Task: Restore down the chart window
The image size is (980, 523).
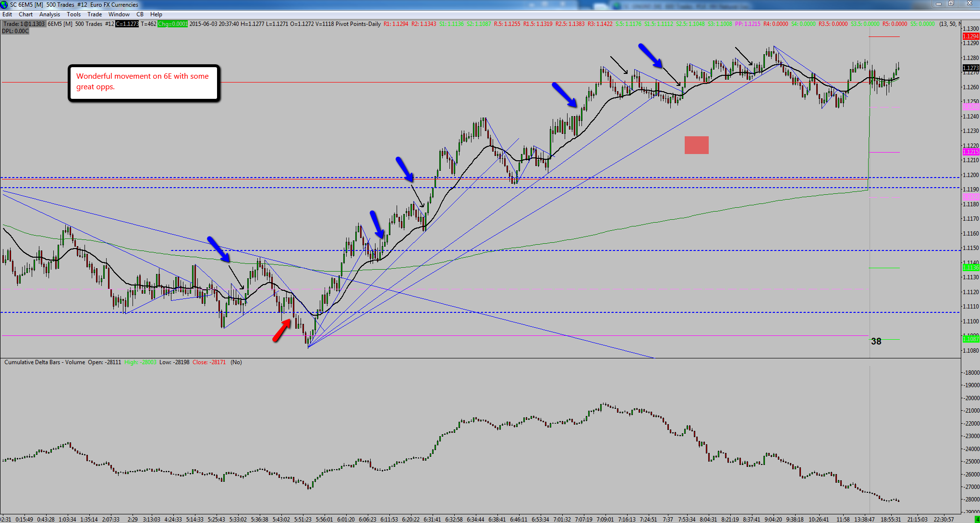Action: (x=951, y=4)
